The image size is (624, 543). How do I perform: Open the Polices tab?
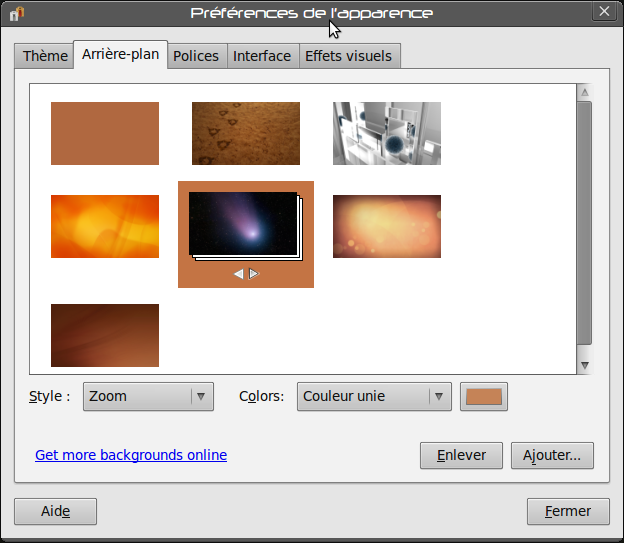pyautogui.click(x=196, y=56)
